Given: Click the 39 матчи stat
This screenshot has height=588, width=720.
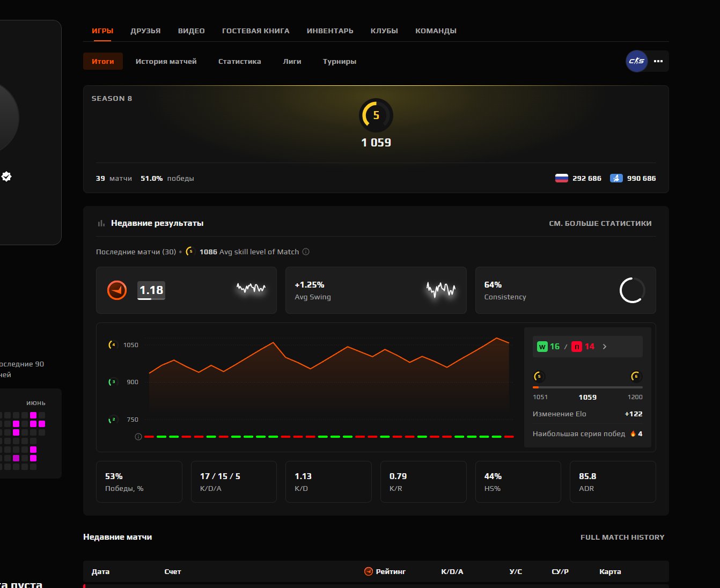Looking at the screenshot, I should (x=114, y=178).
